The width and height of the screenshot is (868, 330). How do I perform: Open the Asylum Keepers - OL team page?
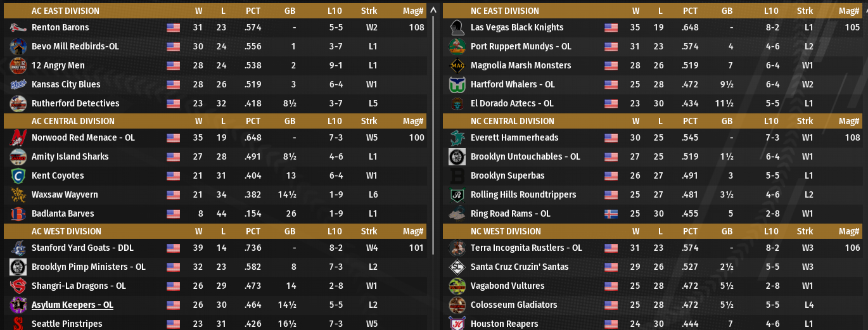tap(72, 305)
